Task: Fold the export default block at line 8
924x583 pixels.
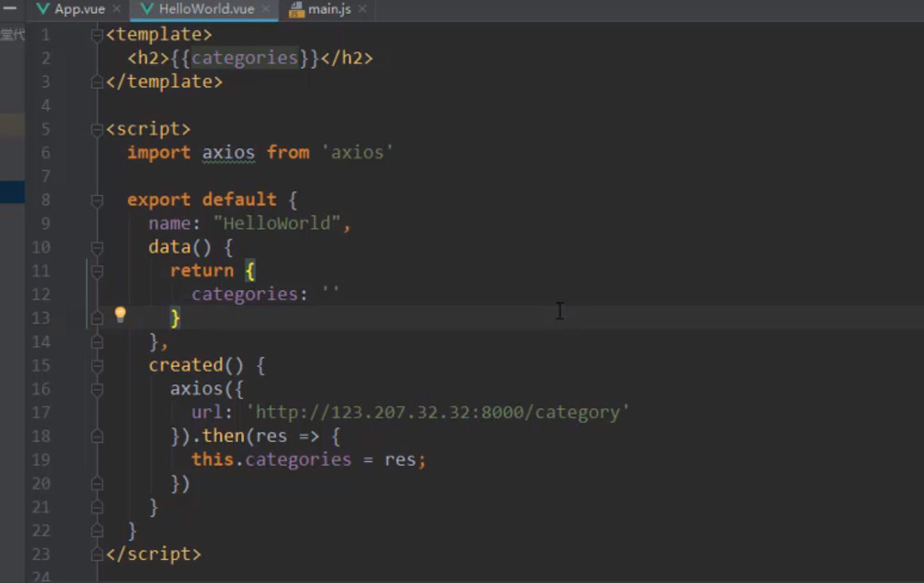Action: 97,201
